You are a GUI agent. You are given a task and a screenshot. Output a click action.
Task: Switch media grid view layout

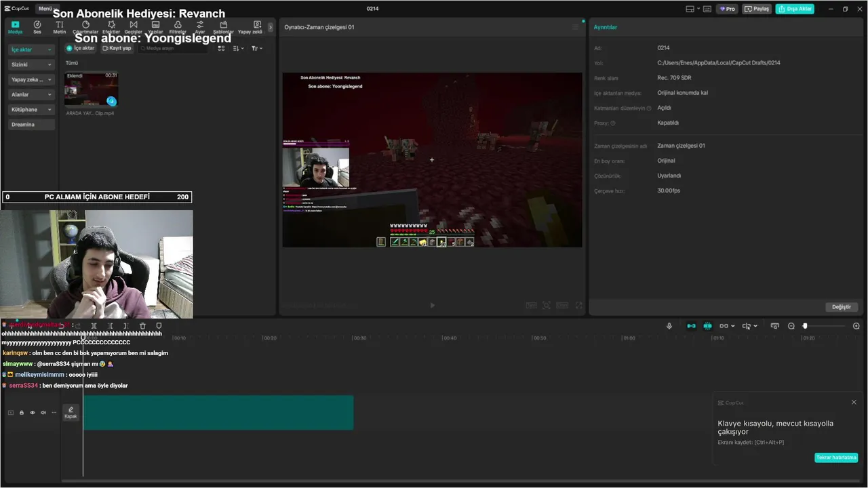point(221,48)
